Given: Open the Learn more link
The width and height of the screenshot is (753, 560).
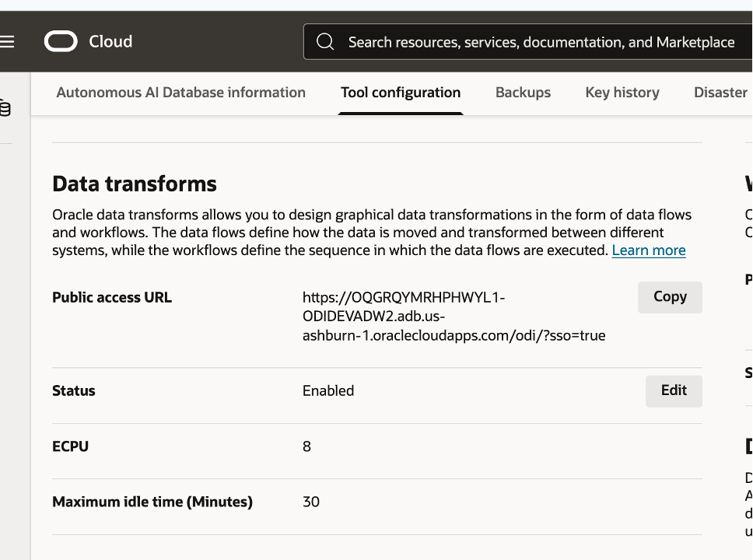Looking at the screenshot, I should click(648, 250).
